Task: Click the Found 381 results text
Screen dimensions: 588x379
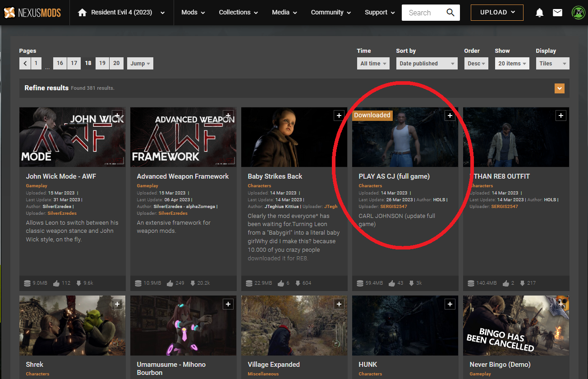Action: [x=92, y=88]
